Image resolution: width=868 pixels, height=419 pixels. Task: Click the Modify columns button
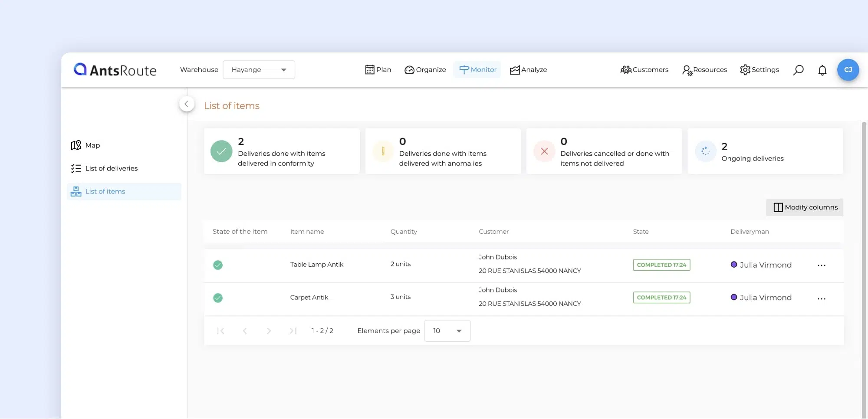(805, 207)
